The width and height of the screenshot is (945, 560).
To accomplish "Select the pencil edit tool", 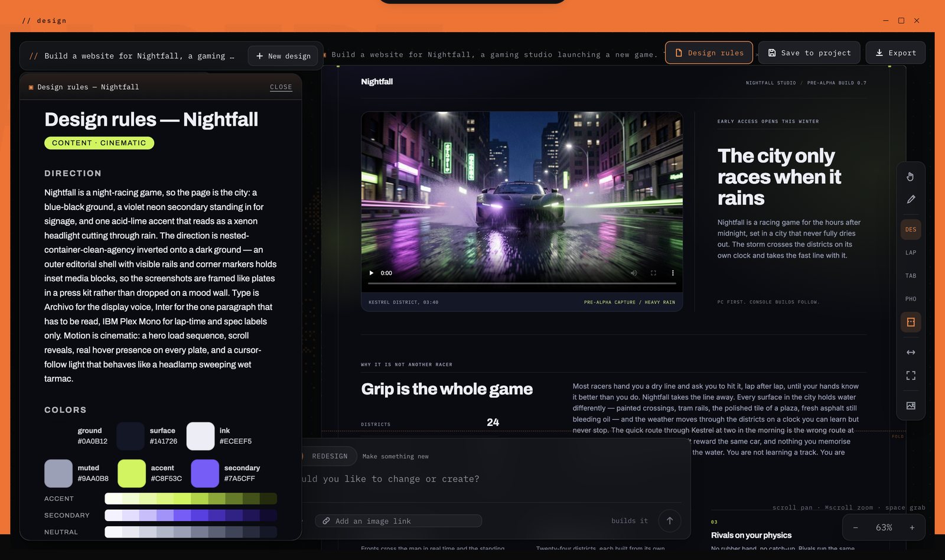I will point(911,200).
